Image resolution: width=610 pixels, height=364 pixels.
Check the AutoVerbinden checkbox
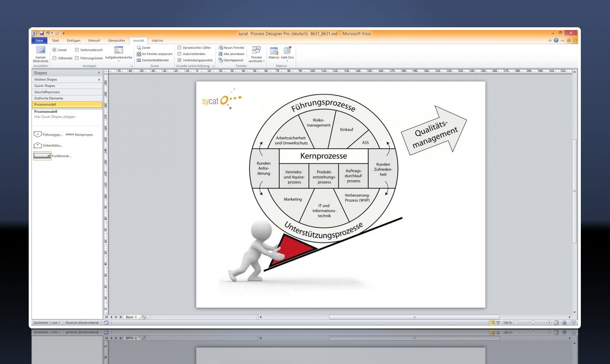[179, 54]
